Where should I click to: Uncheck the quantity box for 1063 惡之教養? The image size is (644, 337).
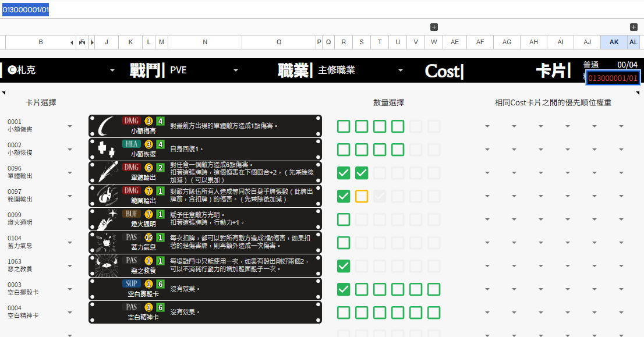(344, 266)
